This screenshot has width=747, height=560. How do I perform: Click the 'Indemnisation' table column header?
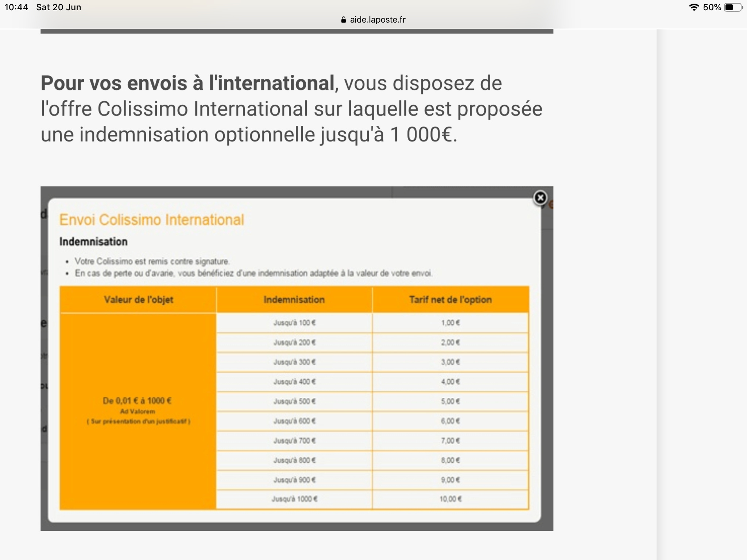[294, 300]
